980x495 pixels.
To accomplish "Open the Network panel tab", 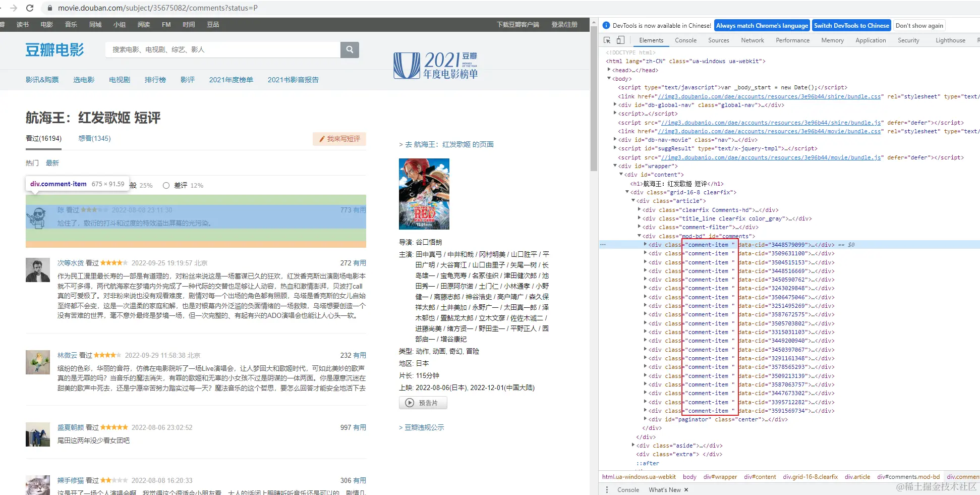I will click(752, 40).
